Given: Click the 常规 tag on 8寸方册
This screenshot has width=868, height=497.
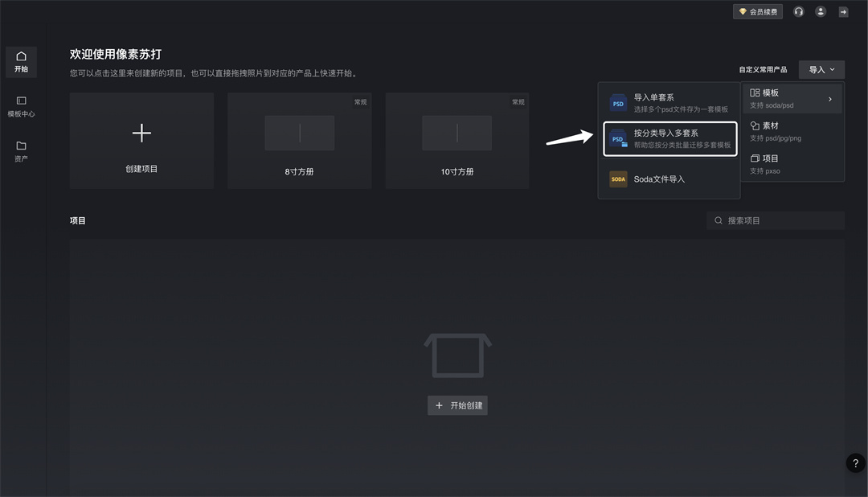Looking at the screenshot, I should (x=360, y=102).
